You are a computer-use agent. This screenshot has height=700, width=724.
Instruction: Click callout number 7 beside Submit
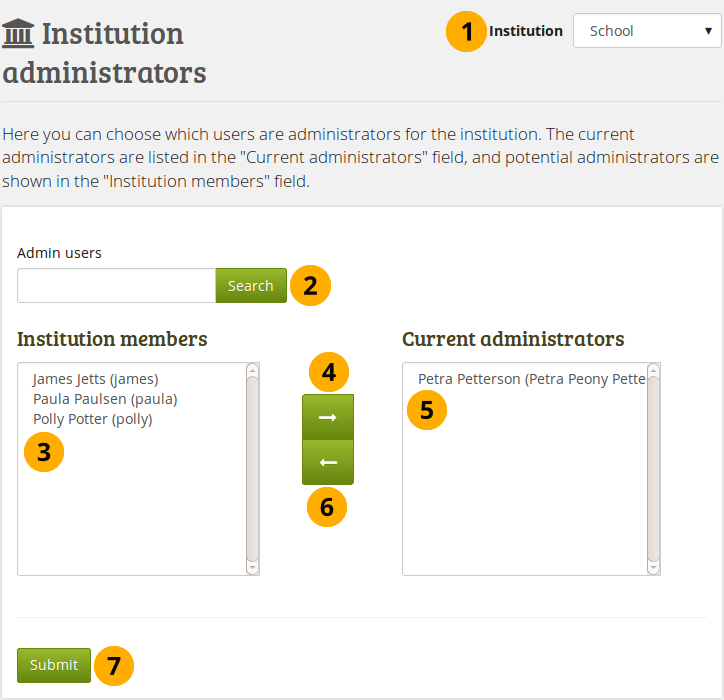[x=114, y=665]
